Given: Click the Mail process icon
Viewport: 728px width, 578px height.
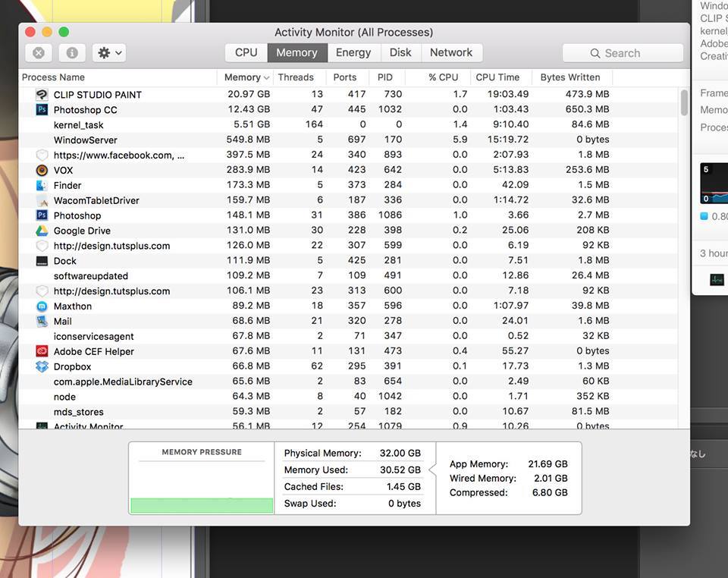Looking at the screenshot, I should pos(42,322).
